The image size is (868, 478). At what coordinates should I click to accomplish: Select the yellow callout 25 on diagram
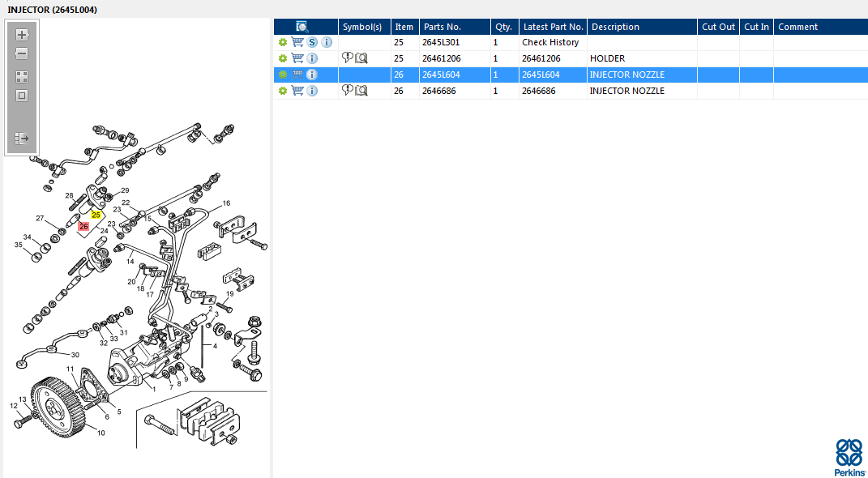tap(96, 215)
